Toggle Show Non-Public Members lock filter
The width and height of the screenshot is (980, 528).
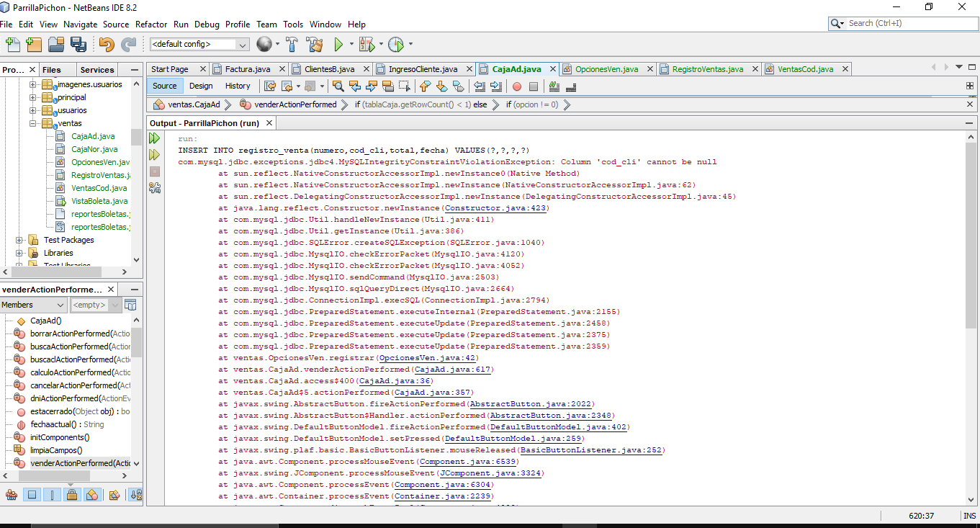(x=72, y=495)
